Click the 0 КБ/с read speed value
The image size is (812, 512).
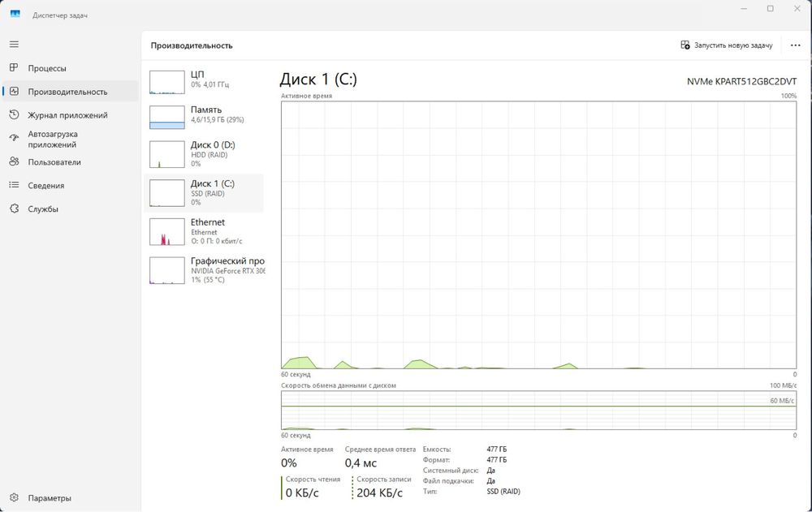[302, 493]
